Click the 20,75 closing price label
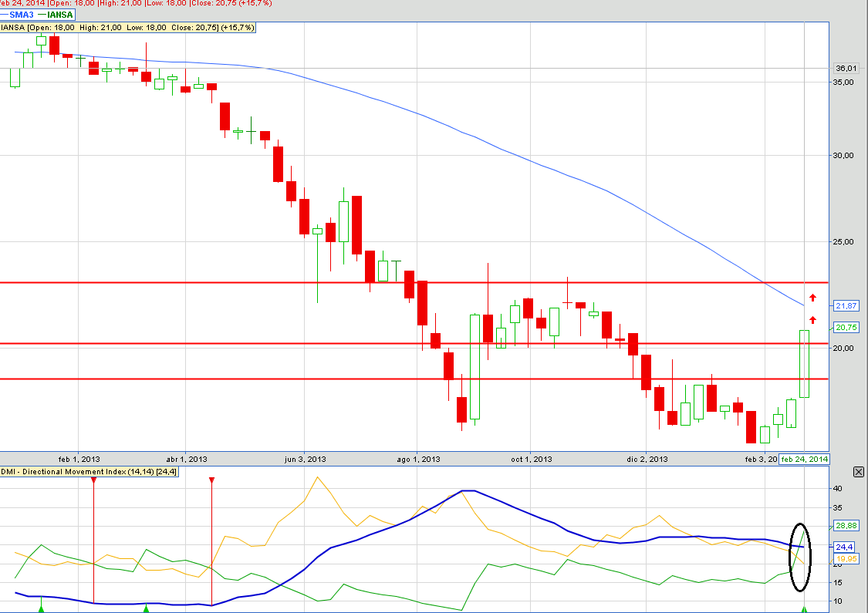 (x=846, y=328)
